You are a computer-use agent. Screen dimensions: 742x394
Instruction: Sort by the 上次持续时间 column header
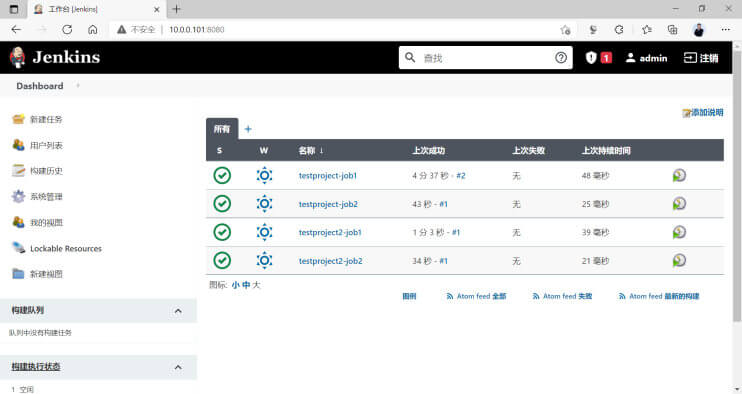[x=606, y=150]
